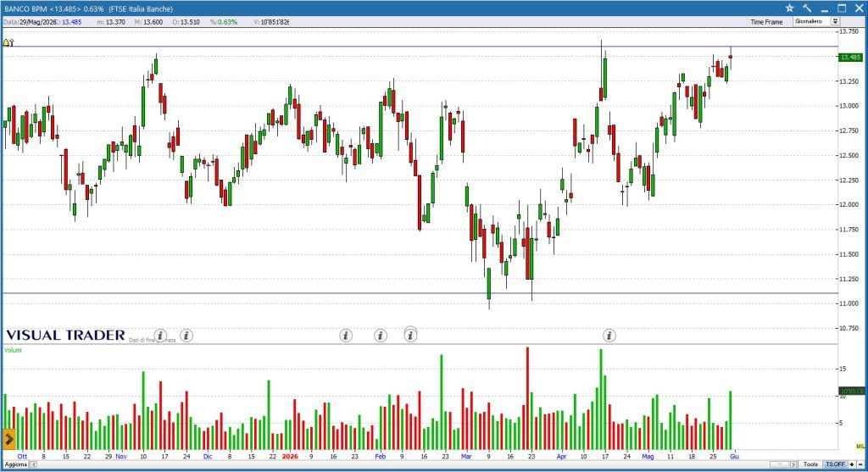Open the Time Frame dropdown arrow
868x472 pixels.
(x=835, y=21)
